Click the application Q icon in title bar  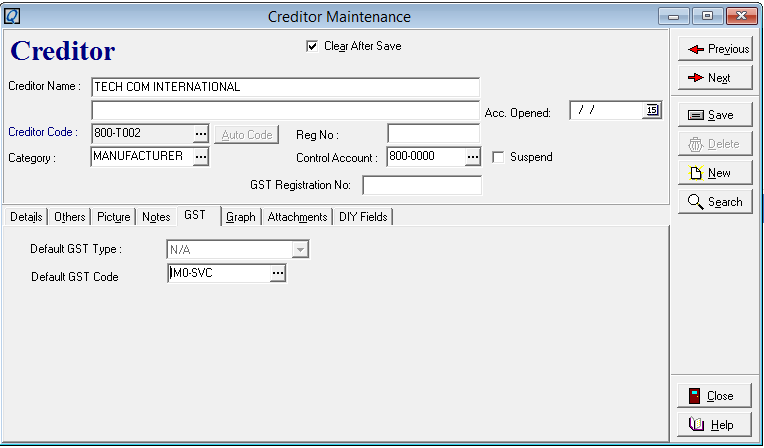click(12, 16)
